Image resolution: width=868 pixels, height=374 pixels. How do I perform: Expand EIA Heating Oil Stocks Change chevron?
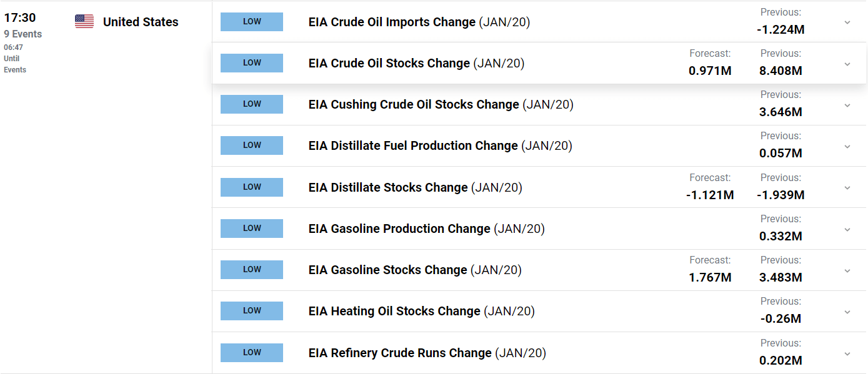tap(847, 312)
